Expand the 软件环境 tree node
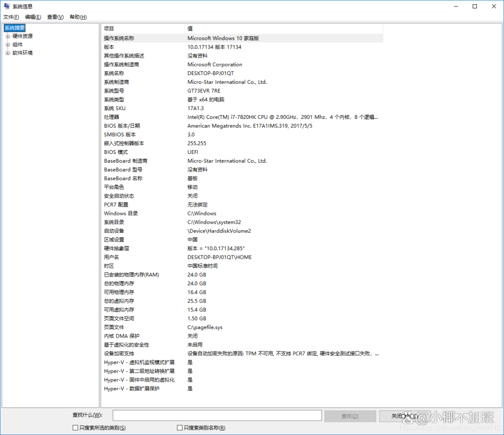The width and height of the screenshot is (504, 435). (7, 53)
